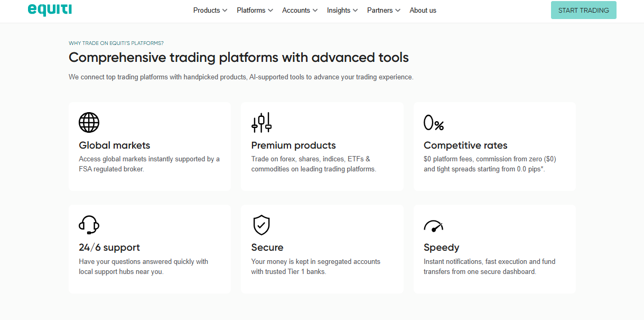Screen dimensions: 644x320
Task: Expand the Products dropdown menu
Action: (210, 10)
